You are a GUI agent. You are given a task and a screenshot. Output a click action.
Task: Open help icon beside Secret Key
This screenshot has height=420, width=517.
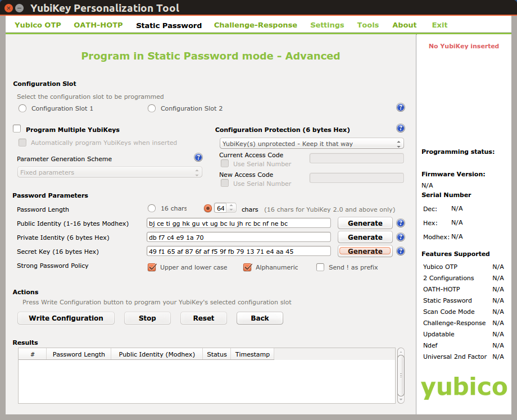coord(400,252)
